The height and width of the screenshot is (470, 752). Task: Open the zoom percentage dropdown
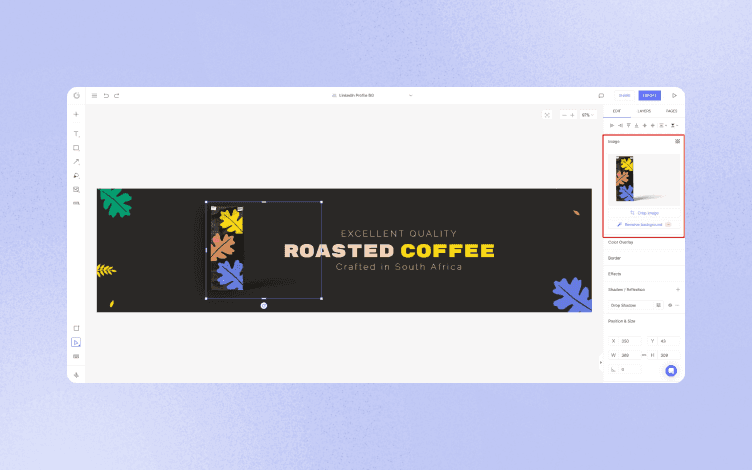pos(588,115)
